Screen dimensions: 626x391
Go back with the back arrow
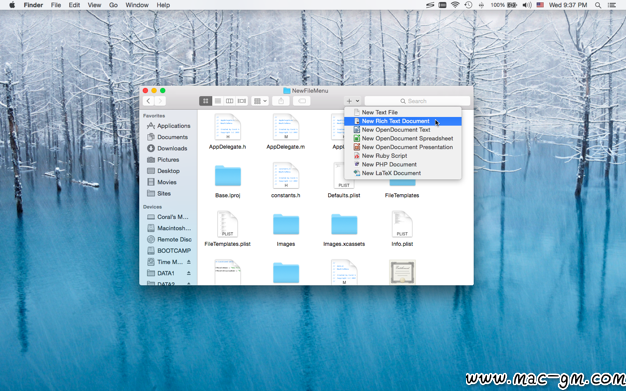[x=149, y=101]
